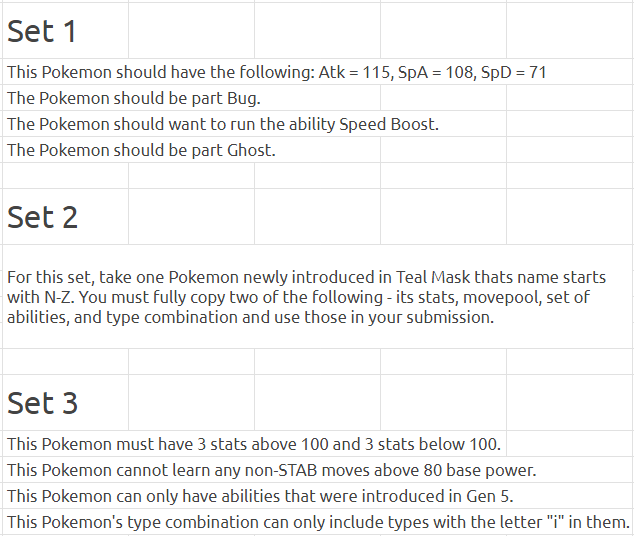The width and height of the screenshot is (634, 536).
Task: Select empty cell right of Set 3 heading
Action: coord(191,403)
